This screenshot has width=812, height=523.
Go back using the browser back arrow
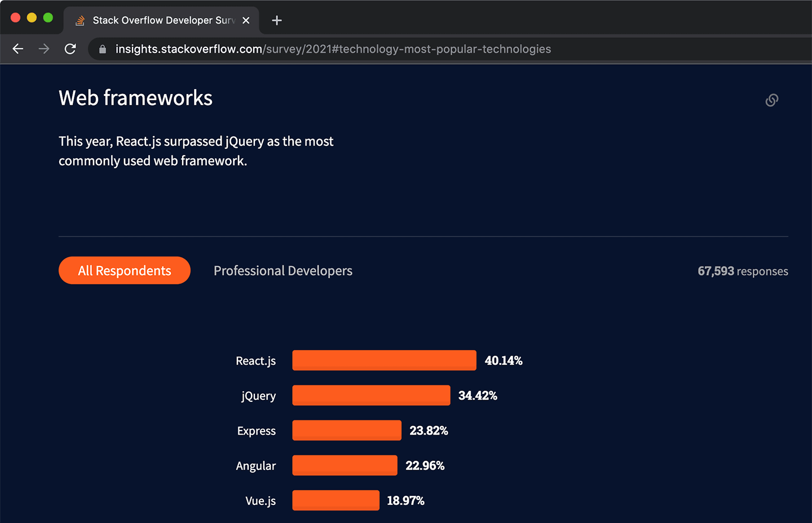[18, 49]
